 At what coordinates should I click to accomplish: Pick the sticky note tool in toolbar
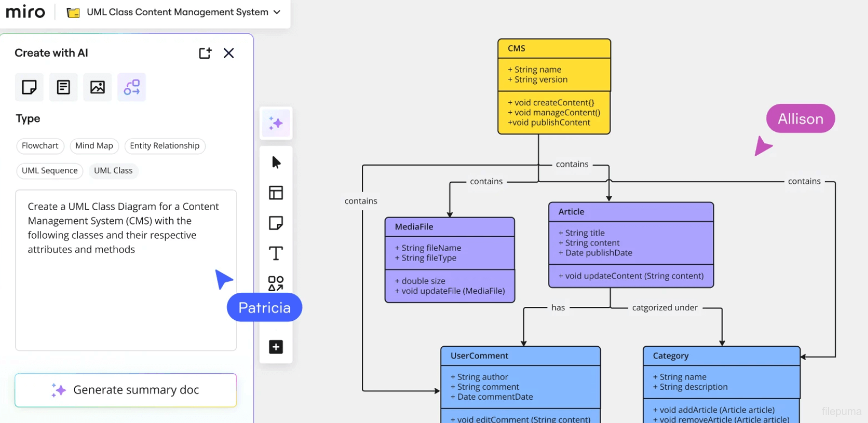[x=276, y=223]
